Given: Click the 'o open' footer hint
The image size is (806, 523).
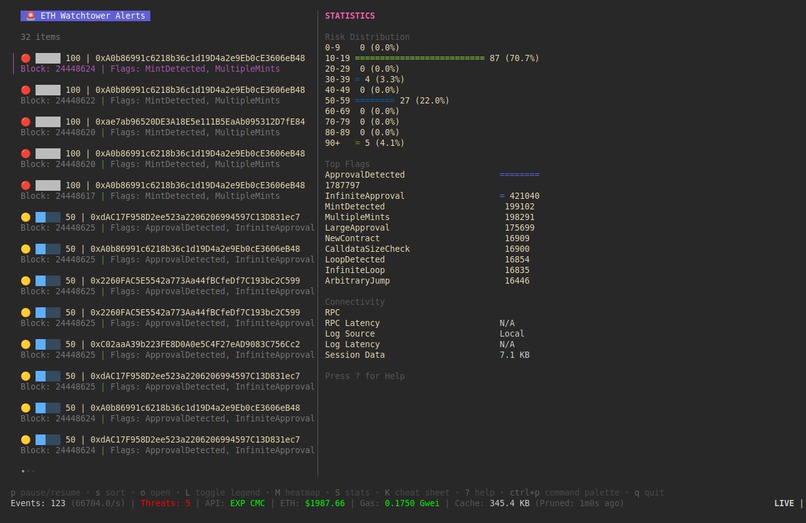Looking at the screenshot, I should click(x=155, y=493).
